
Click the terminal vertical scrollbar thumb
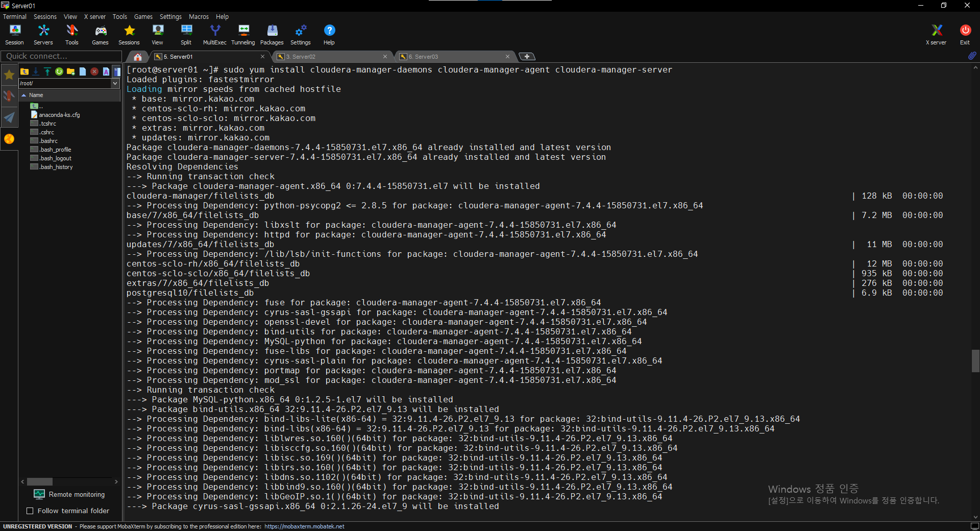975,361
